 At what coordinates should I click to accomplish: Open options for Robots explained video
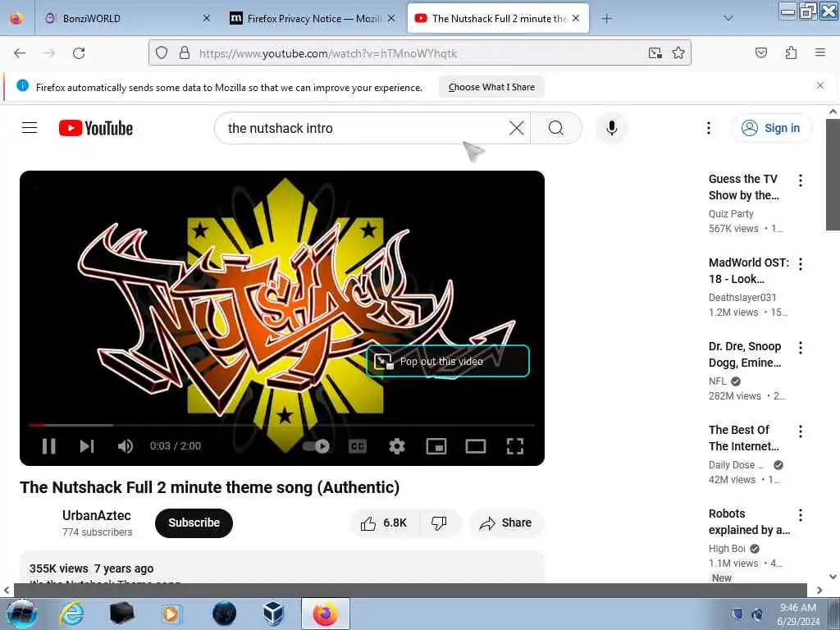(801, 515)
